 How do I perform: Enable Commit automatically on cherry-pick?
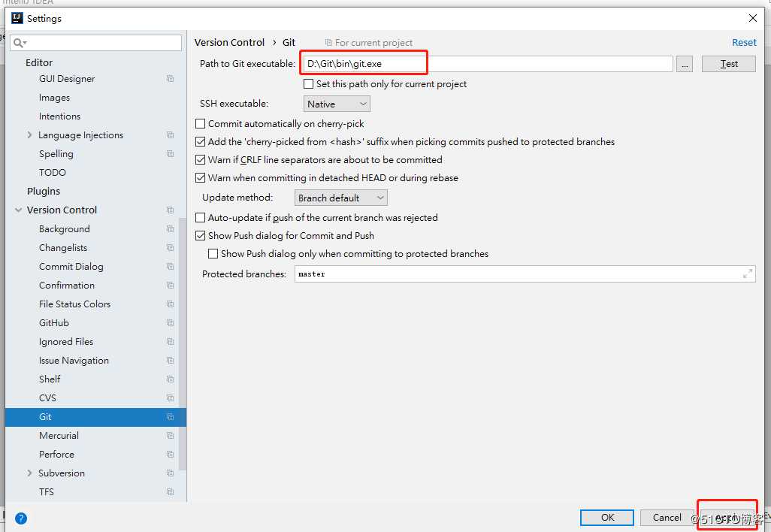200,124
